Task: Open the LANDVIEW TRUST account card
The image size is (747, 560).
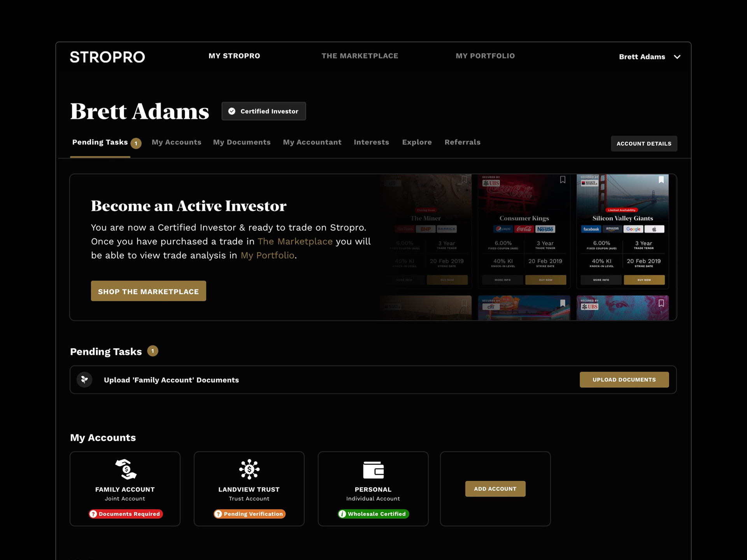Action: tap(249, 489)
